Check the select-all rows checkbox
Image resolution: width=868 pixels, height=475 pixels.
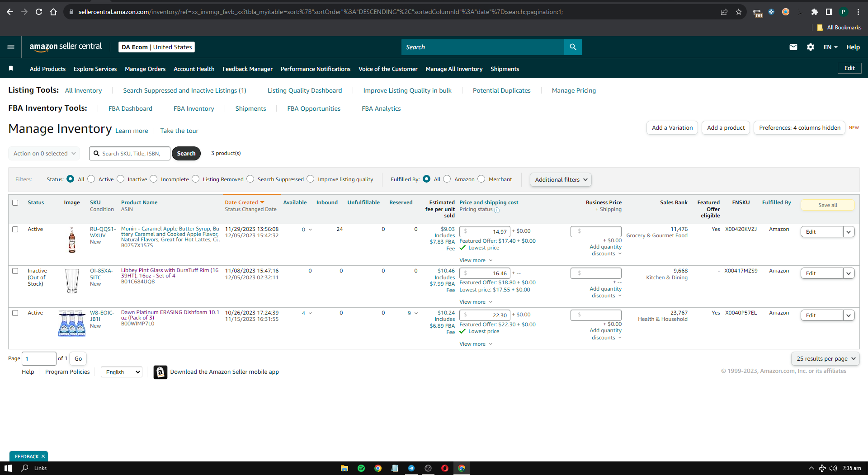(15, 202)
